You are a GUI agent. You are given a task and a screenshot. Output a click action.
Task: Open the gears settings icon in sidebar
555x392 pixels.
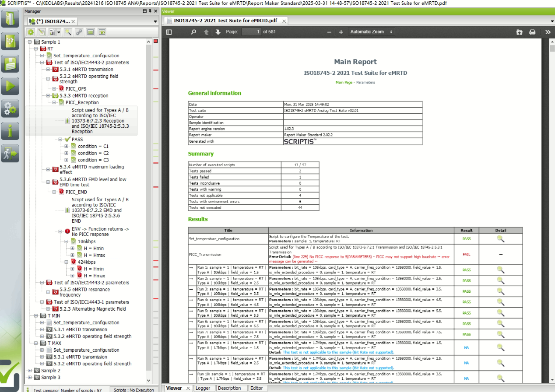[x=10, y=108]
